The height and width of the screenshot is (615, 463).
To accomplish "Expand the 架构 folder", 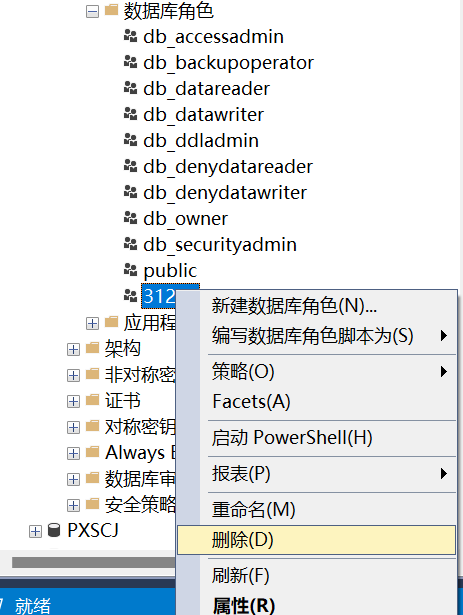I will (x=73, y=349).
